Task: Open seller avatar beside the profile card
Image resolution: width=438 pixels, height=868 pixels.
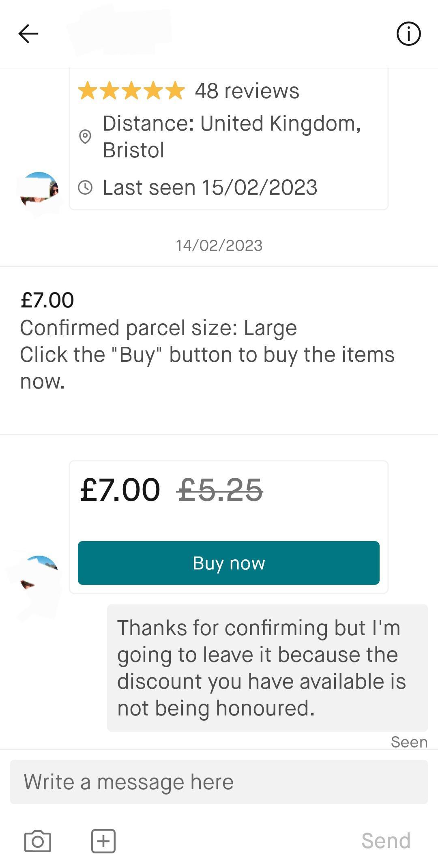Action: click(39, 190)
